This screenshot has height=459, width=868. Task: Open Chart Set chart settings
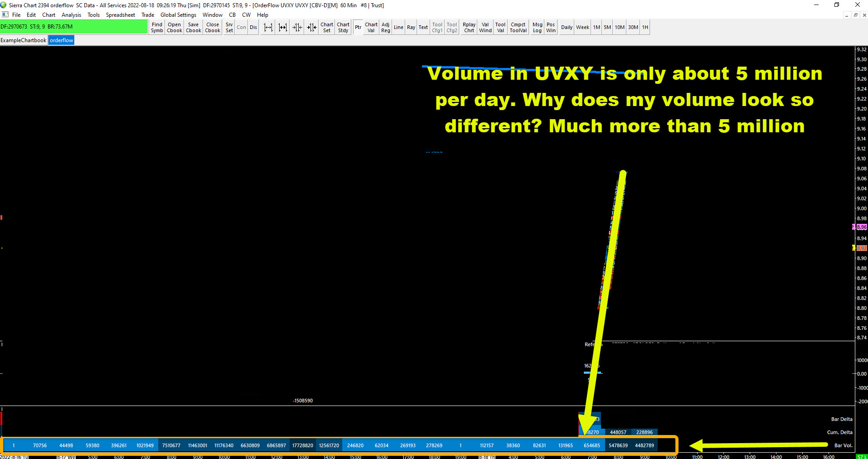click(x=327, y=28)
